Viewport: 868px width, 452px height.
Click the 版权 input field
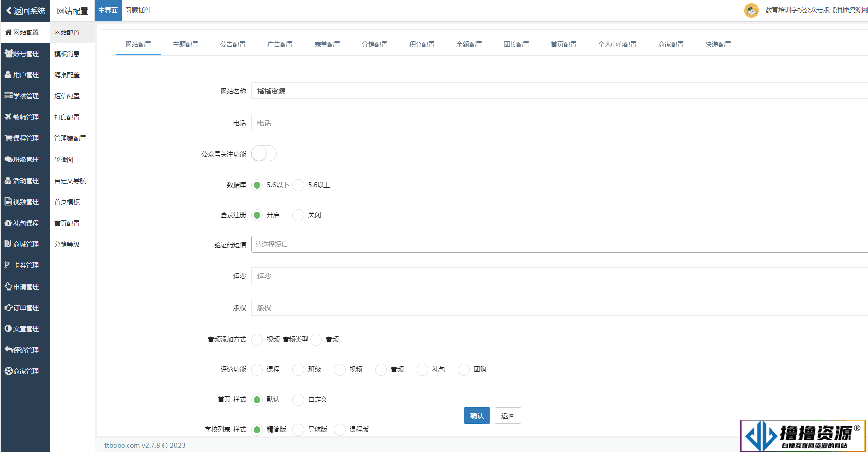559,307
